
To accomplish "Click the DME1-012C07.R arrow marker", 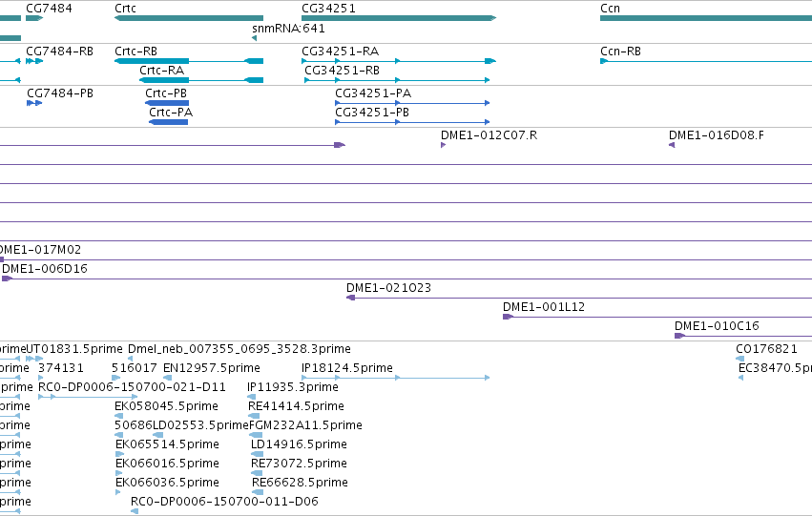I will [x=444, y=145].
